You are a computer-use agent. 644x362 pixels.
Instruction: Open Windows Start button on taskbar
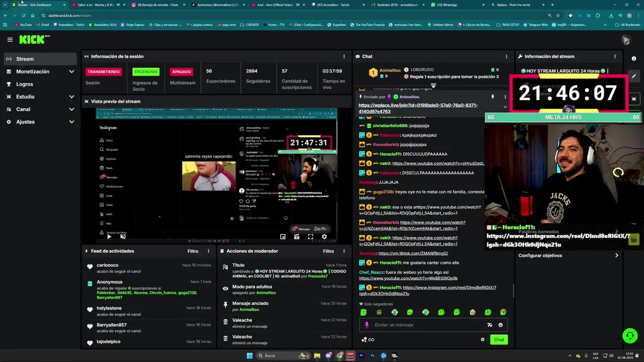point(249,355)
